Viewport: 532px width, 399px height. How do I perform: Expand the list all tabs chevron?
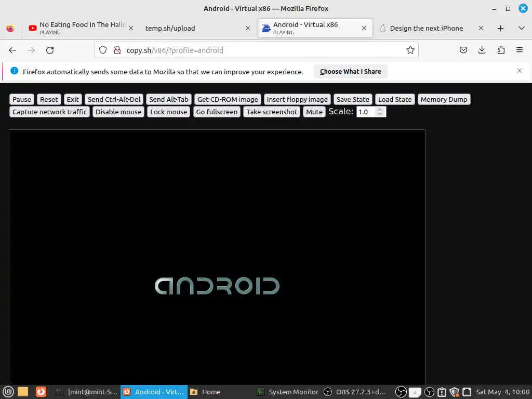[522, 28]
